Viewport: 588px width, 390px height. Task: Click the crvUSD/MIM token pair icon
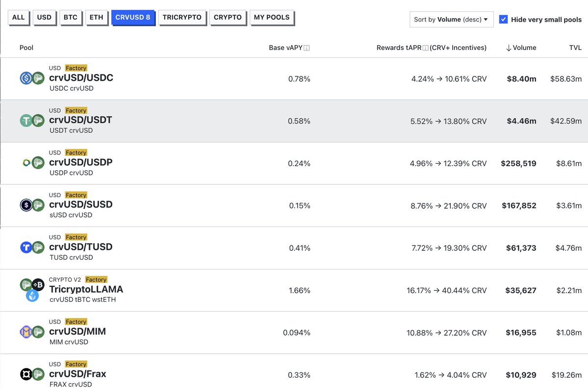(x=32, y=332)
